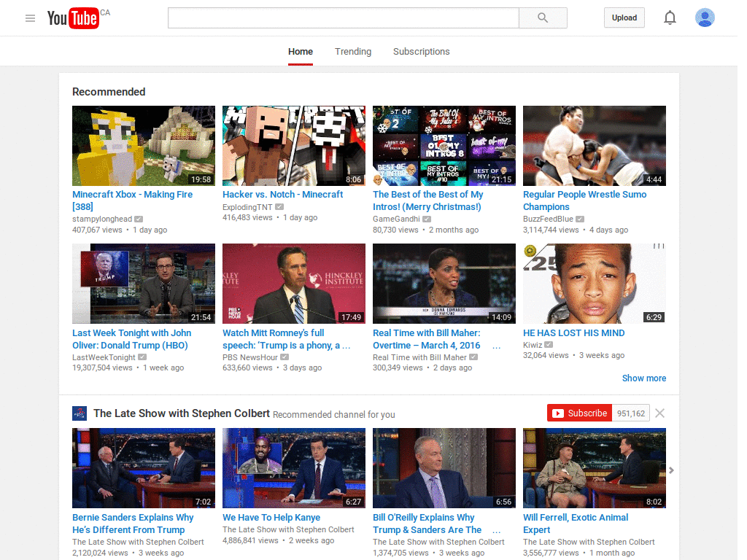Screen dimensions: 747x560
Task: Open PBS NewsHour channel link
Action: coord(250,357)
